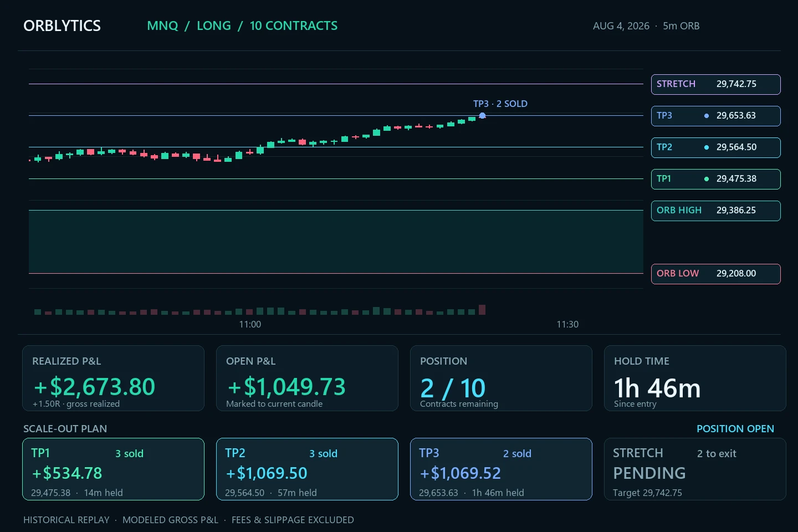Click the Contracts remaining caption
The width and height of the screenshot is (798, 532).
(x=459, y=404)
